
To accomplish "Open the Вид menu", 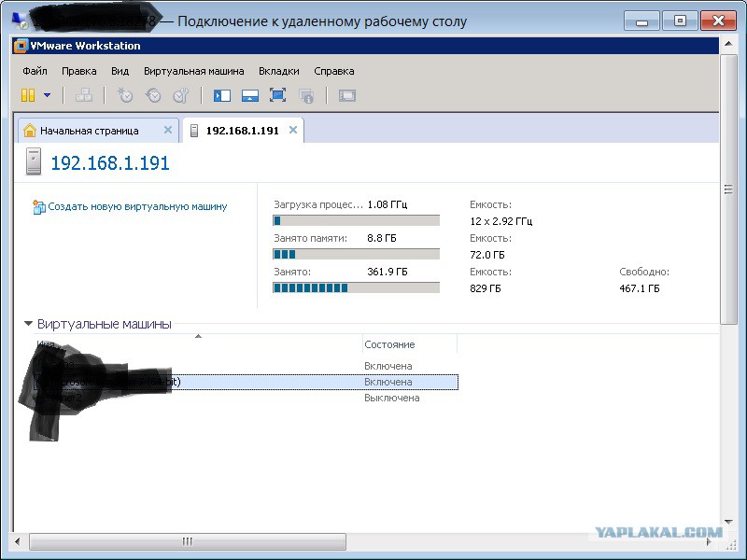I will (120, 72).
